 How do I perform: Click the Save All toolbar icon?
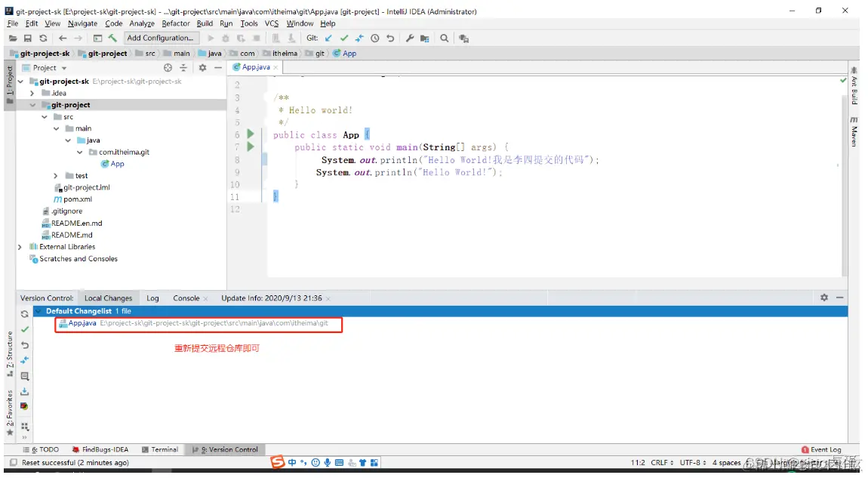[28, 39]
